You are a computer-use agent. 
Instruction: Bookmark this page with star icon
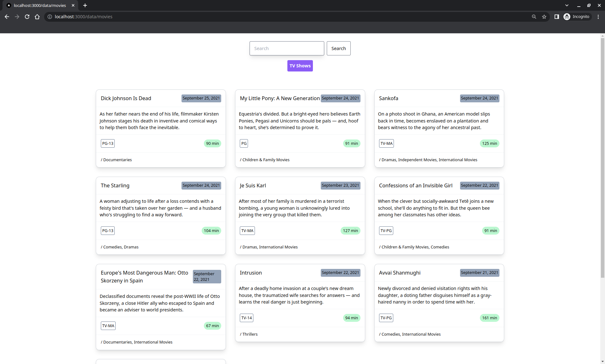click(544, 17)
